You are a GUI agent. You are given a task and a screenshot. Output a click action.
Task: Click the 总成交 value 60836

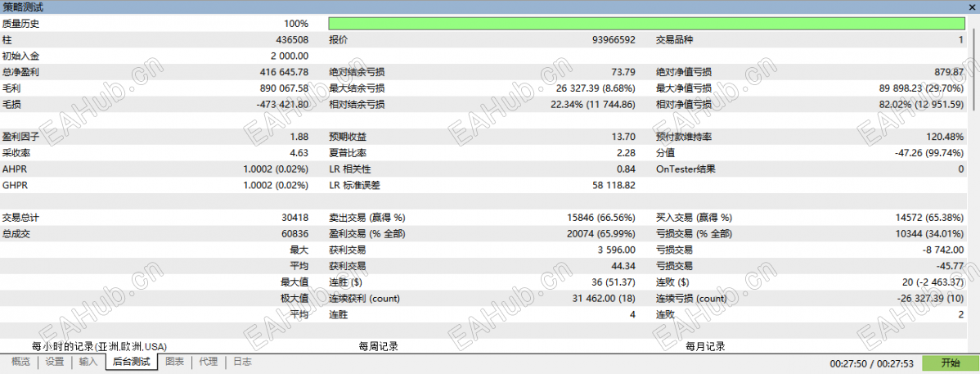[295, 234]
